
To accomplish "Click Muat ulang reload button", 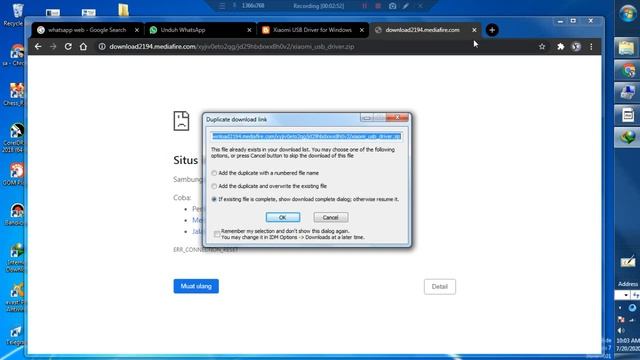I will click(196, 286).
